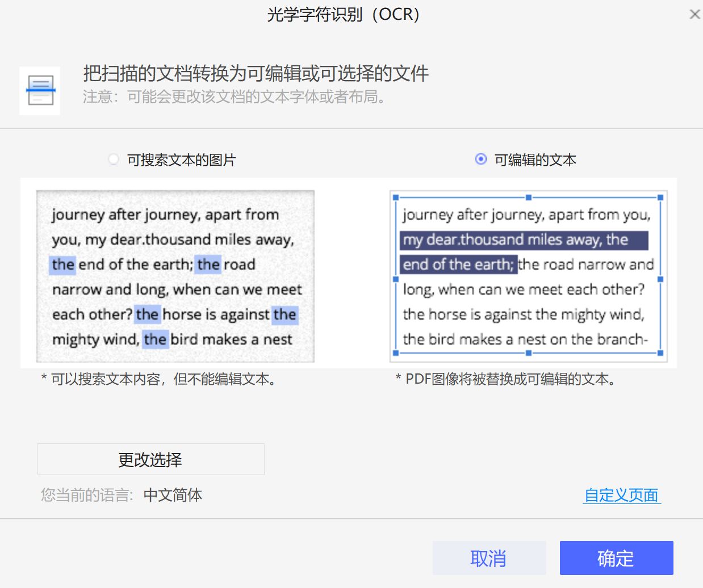Click the 更改选择 button

(151, 459)
